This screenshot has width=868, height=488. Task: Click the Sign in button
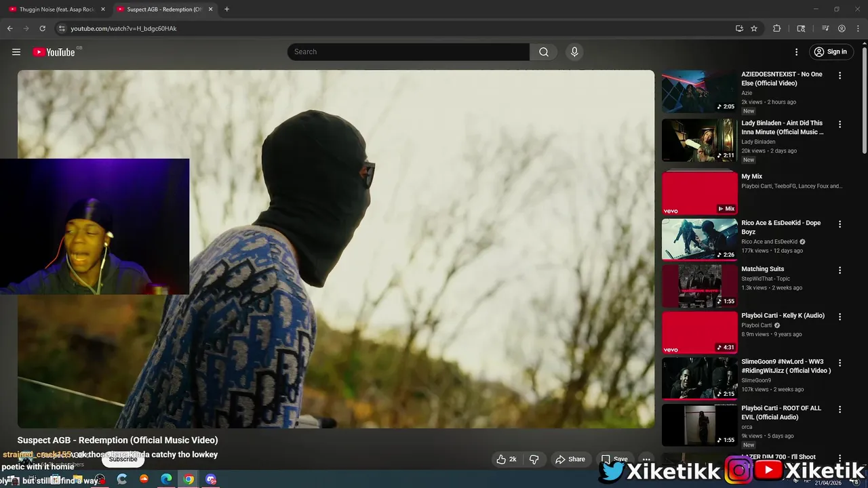831,52
